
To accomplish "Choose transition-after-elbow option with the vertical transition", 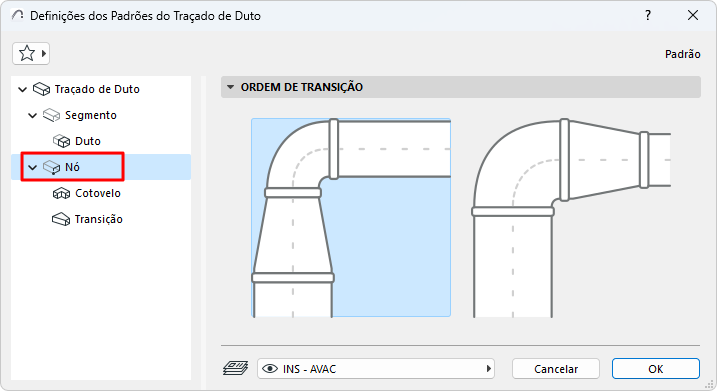I will pos(351,217).
